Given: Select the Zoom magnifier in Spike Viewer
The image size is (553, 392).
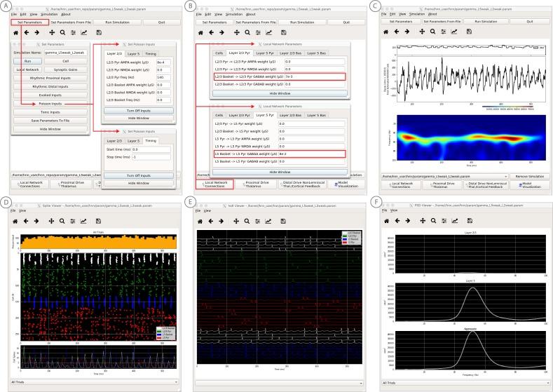Looking at the screenshot, I should pos(62,221).
